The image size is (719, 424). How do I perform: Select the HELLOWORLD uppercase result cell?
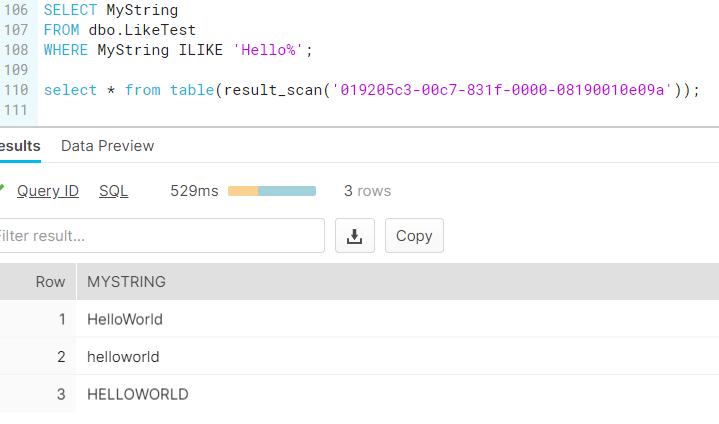click(x=138, y=394)
